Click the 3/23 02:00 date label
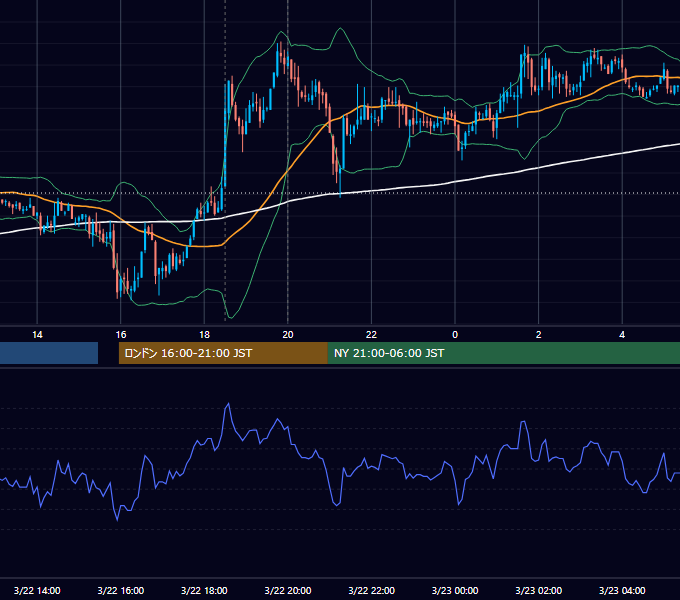The image size is (680, 600). 539,590
